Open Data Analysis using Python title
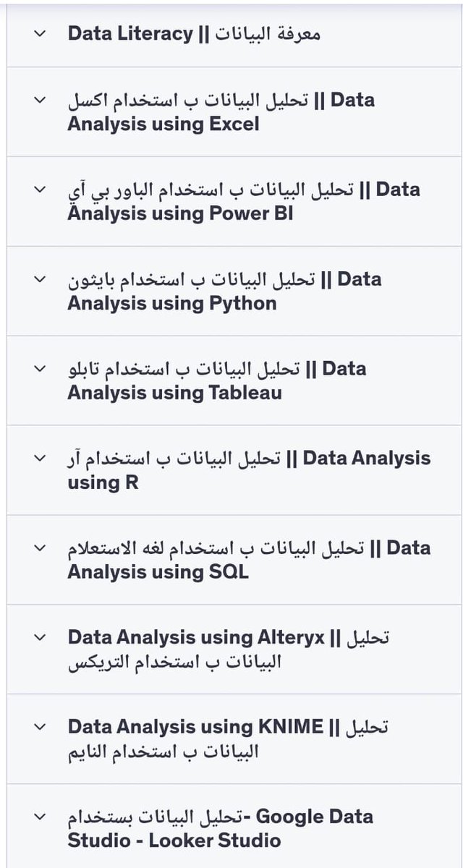This screenshot has width=463, height=868. (224, 291)
